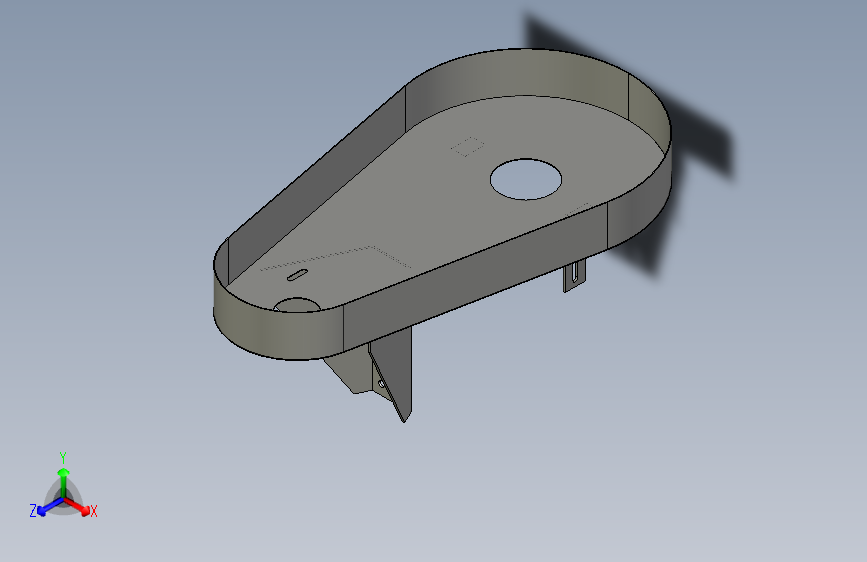Select the dotted square sketch outline on the plate
The image size is (867, 562).
(467, 147)
